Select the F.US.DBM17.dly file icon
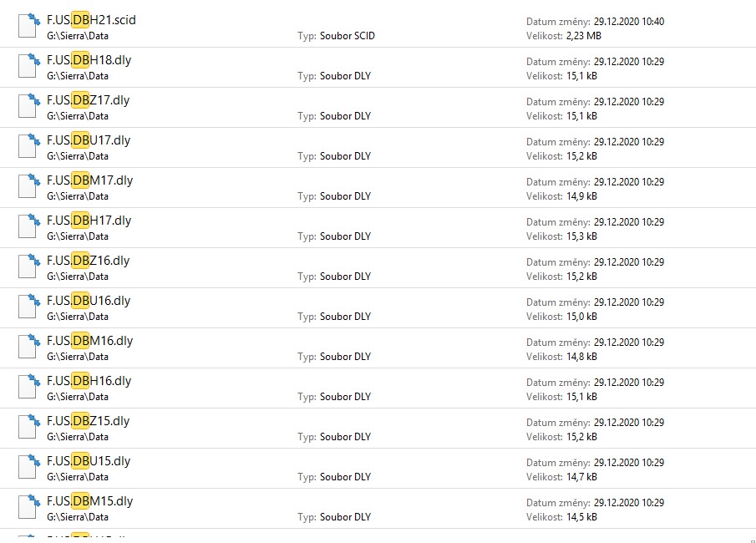The height and width of the screenshot is (543, 756). coord(28,186)
